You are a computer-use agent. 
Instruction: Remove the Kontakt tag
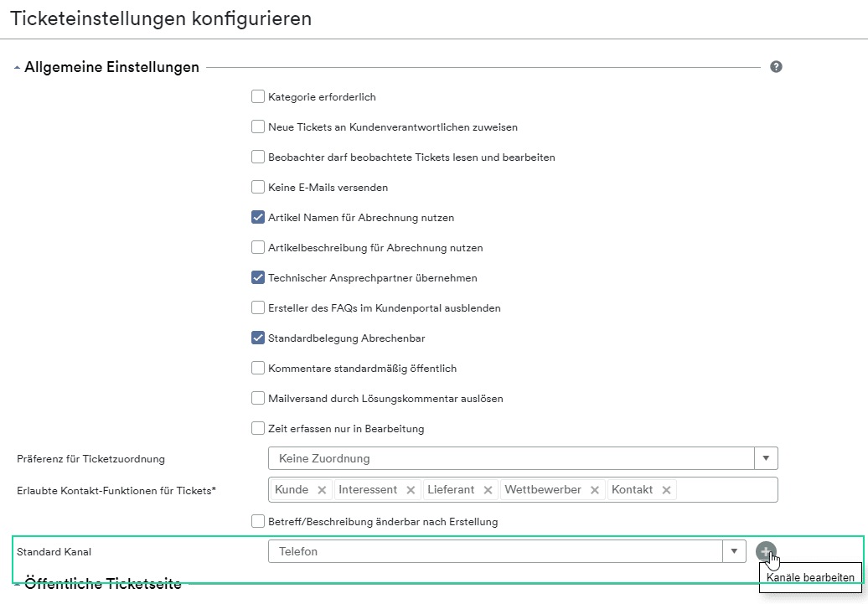[x=667, y=490]
